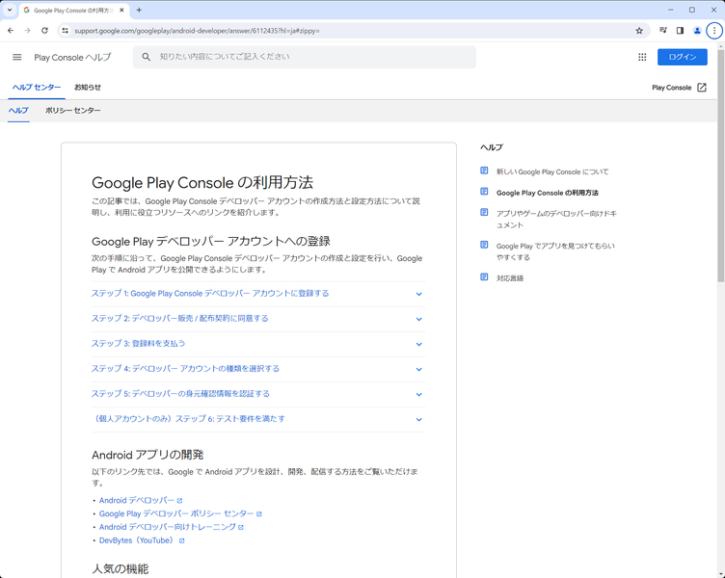Screen dimensions: 725x578
Task: Open the tab search dropdown arrow
Action: coord(9,10)
